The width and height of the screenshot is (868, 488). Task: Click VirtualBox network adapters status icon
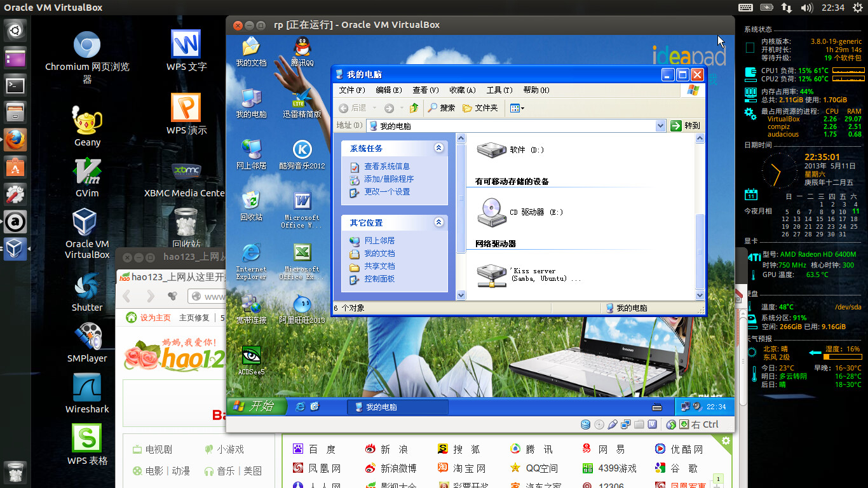626,424
